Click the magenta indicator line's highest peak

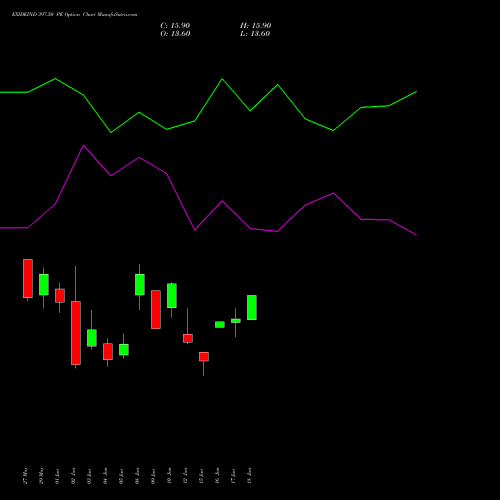click(83, 145)
